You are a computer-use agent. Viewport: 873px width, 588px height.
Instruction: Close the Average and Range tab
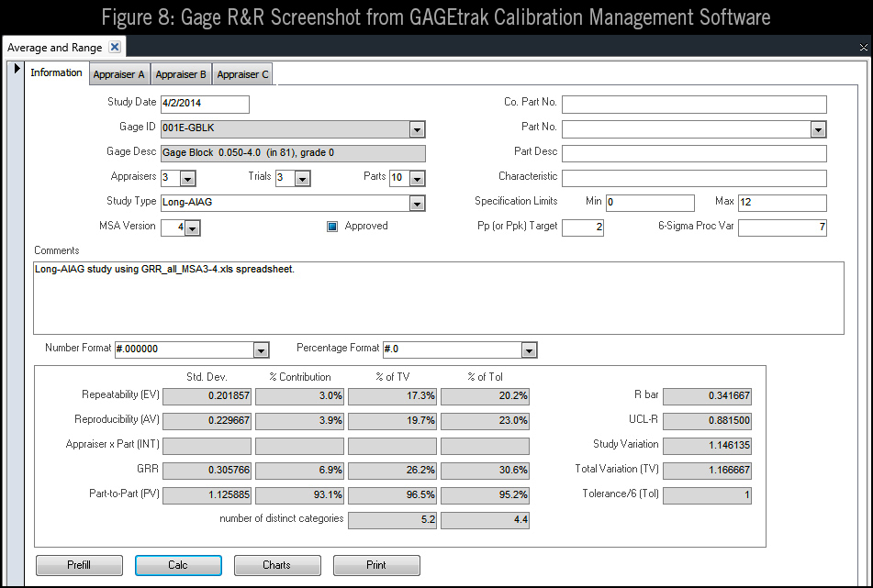click(x=113, y=47)
